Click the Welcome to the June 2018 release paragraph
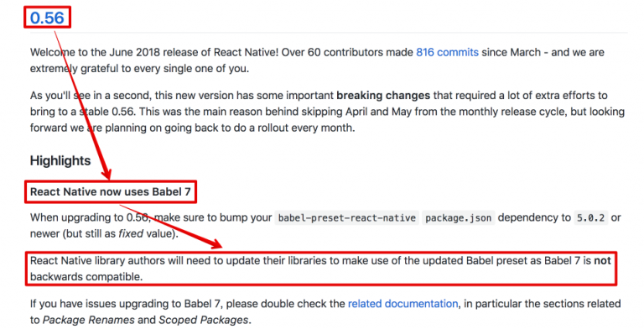The height and width of the screenshot is (329, 644). pos(317,60)
